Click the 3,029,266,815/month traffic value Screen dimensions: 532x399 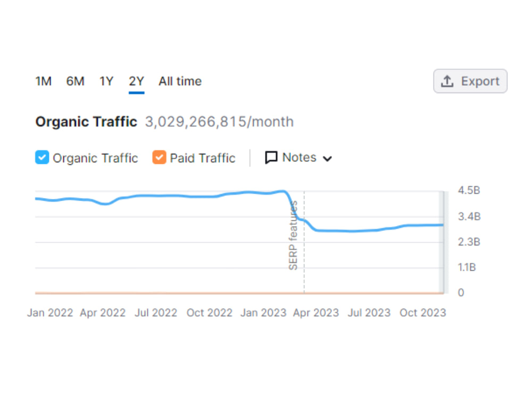click(x=219, y=122)
